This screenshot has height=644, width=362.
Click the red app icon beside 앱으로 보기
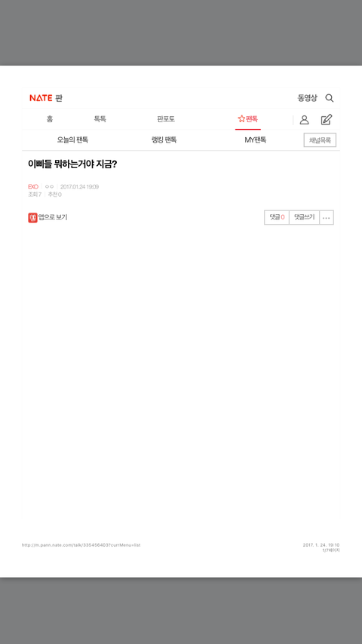click(x=32, y=218)
